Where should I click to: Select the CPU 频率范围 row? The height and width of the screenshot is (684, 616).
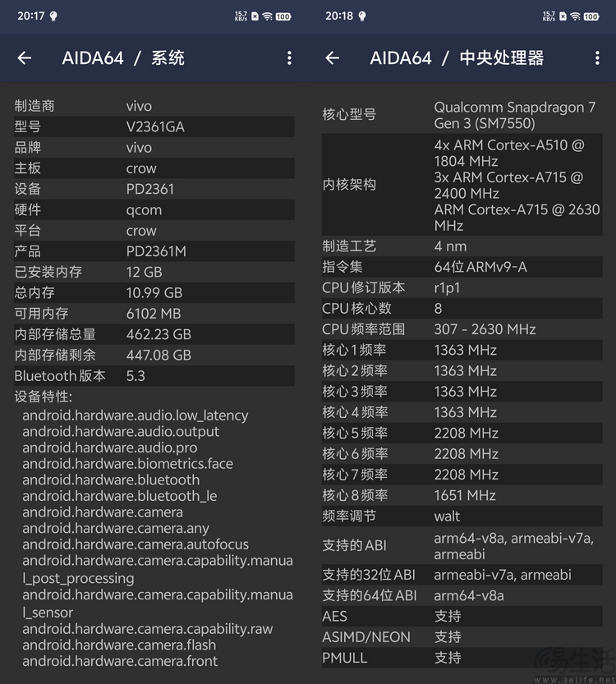coord(462,329)
